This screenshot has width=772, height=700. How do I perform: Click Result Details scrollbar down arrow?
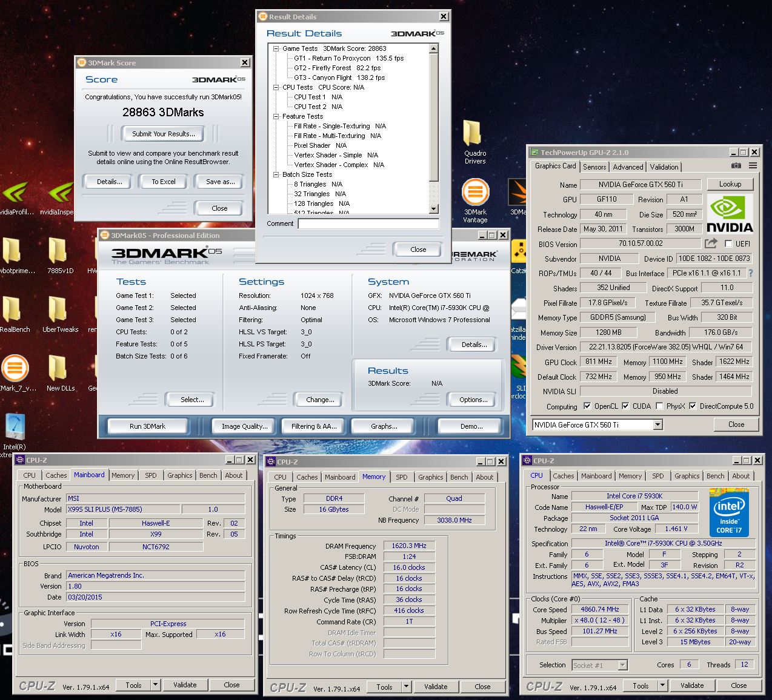coord(433,209)
